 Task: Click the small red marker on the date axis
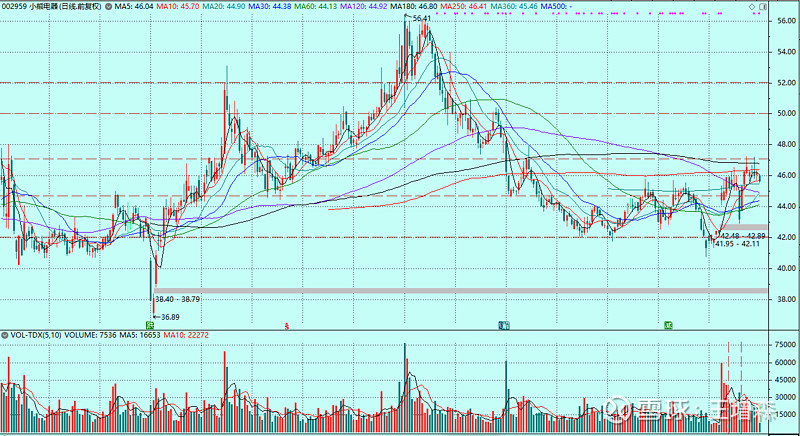(x=287, y=326)
